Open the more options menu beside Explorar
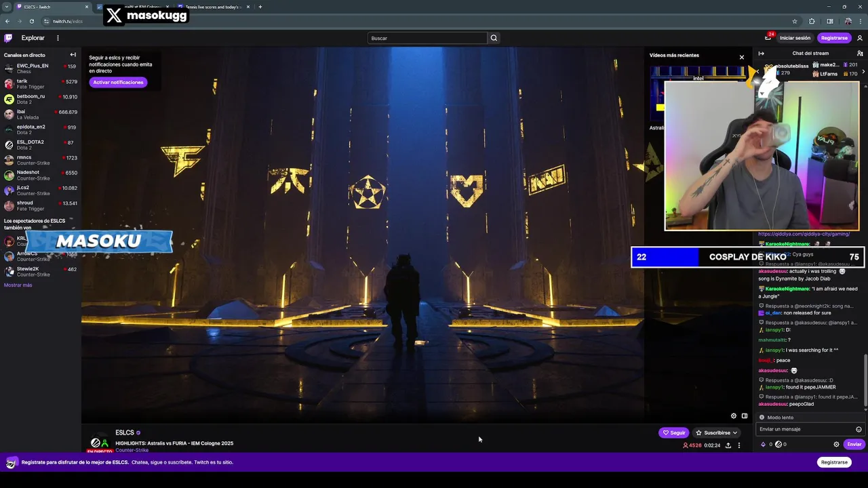This screenshot has height=488, width=868. tap(58, 38)
